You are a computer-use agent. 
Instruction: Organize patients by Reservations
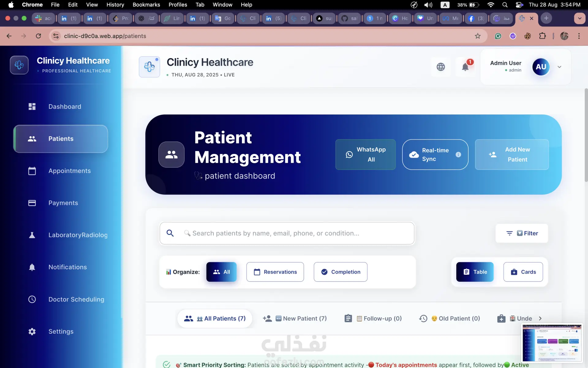tap(275, 272)
